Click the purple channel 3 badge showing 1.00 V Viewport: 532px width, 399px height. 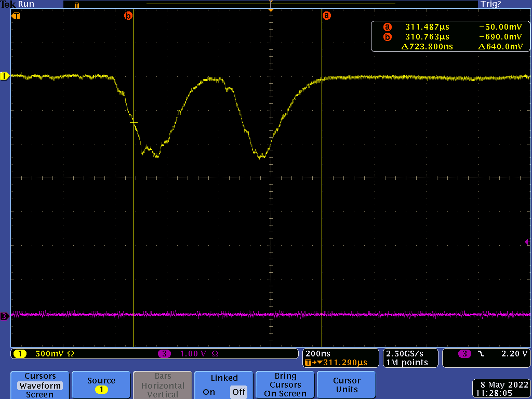[x=165, y=354]
